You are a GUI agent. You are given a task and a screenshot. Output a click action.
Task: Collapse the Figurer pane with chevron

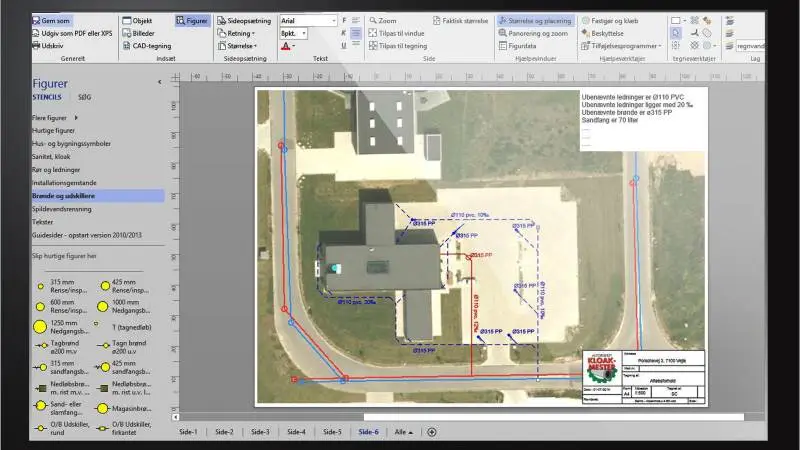pos(160,82)
